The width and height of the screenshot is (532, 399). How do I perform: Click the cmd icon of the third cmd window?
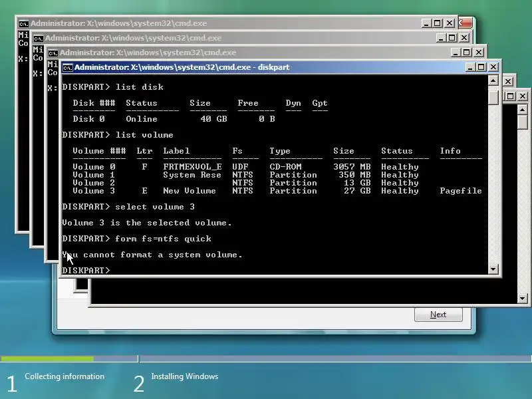[x=53, y=53]
